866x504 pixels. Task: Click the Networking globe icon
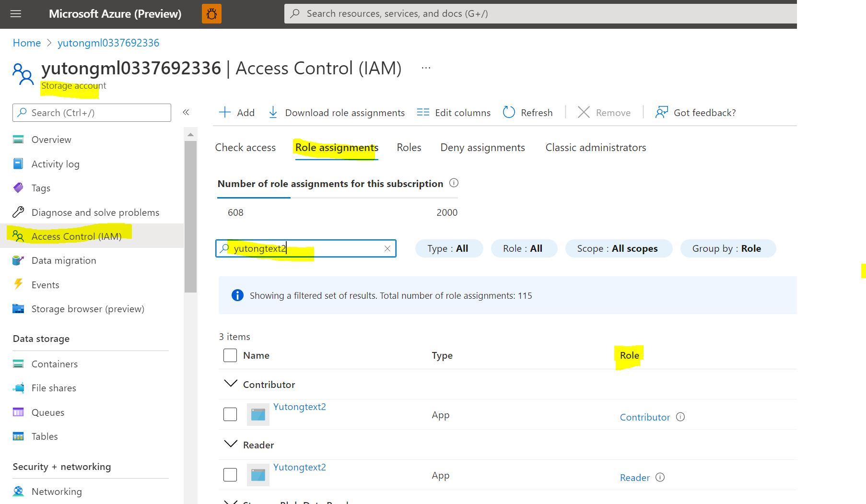click(x=18, y=491)
